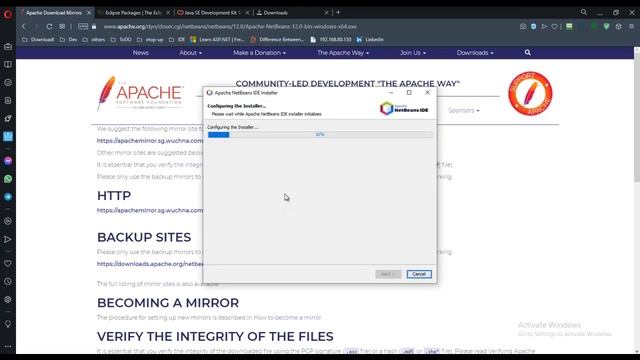Viewport: 640px width, 360px height.
Task: Open the ToDO bookmarks folder
Action: (x=121, y=40)
